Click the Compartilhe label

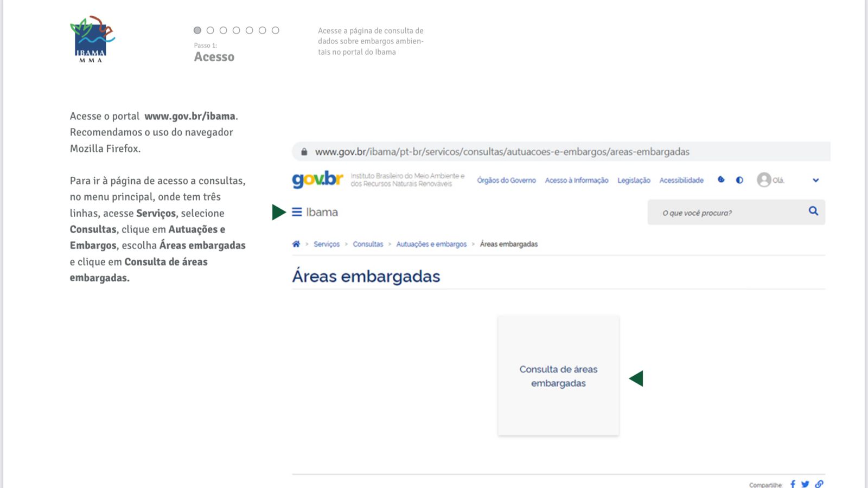(x=765, y=485)
